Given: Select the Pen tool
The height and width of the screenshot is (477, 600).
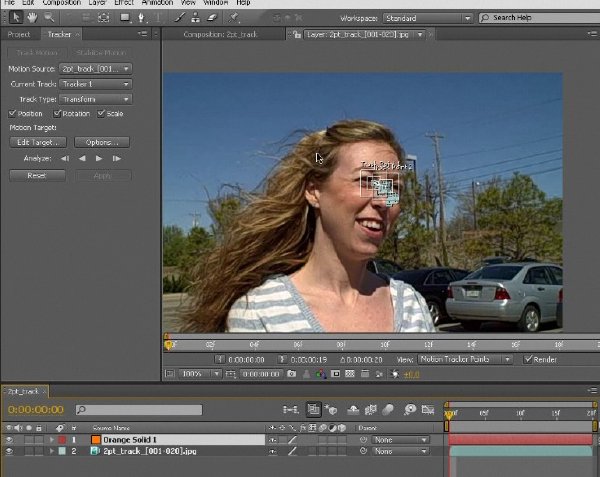Looking at the screenshot, I should tap(141, 18).
